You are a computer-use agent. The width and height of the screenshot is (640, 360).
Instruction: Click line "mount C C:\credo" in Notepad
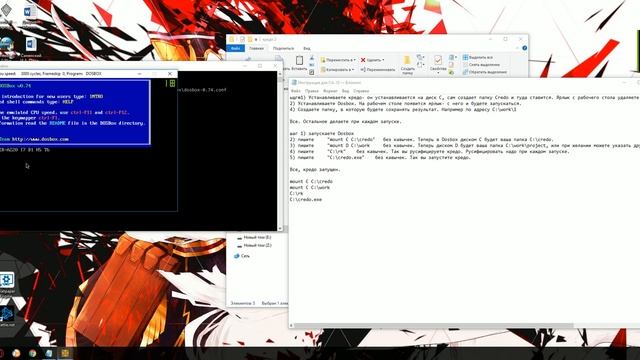tap(311, 181)
